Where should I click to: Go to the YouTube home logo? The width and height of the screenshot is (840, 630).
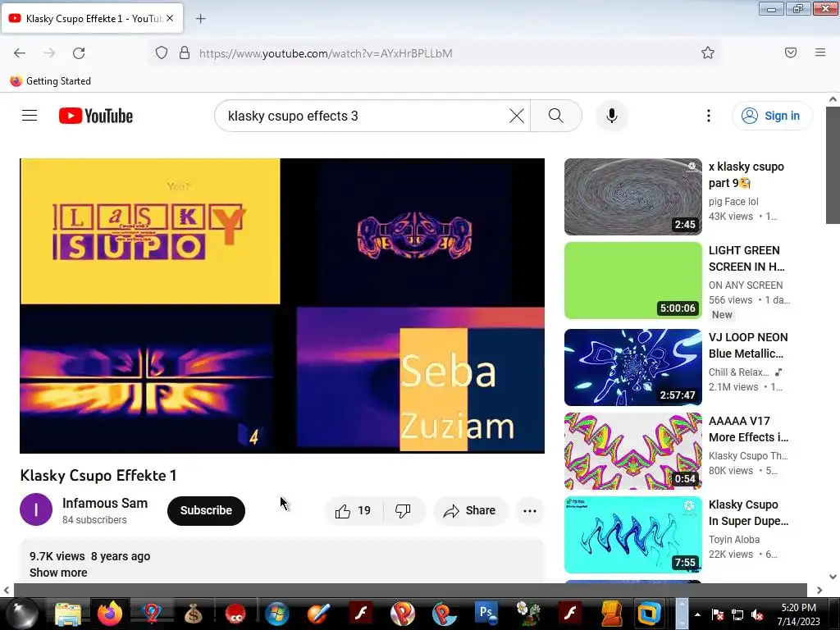tap(96, 116)
